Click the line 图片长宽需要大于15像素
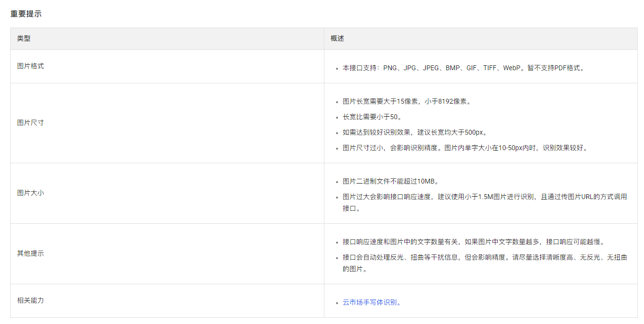 point(407,102)
